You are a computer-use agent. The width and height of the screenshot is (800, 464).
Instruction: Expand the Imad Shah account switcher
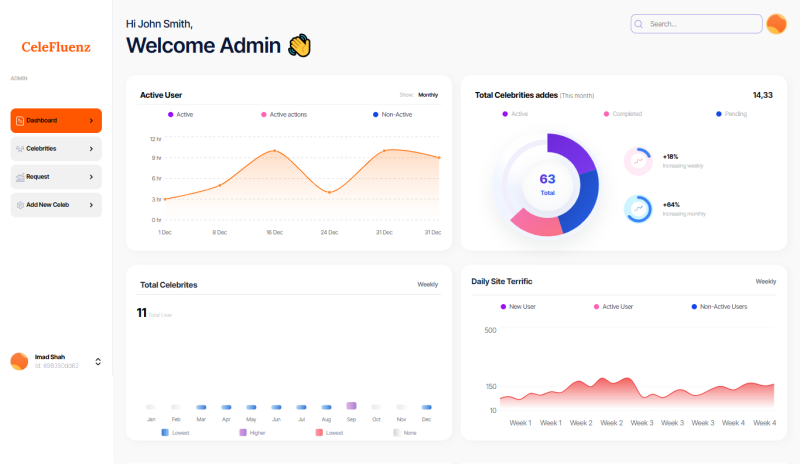click(x=98, y=361)
